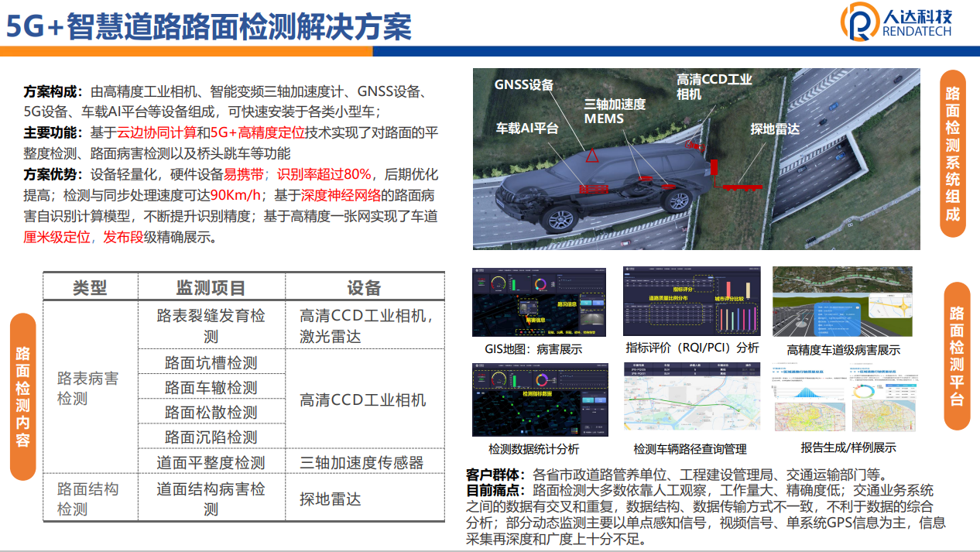Open the 车载AI平台 diagram label
The width and height of the screenshot is (980, 552).
527,129
